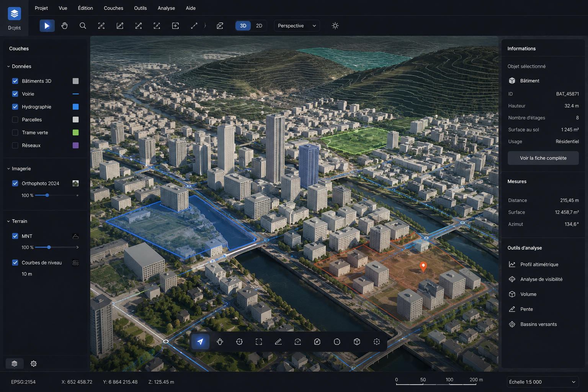Click the orbit target tool in bottom map toolbar
Image resolution: width=588 pixels, height=392 pixels.
click(239, 341)
